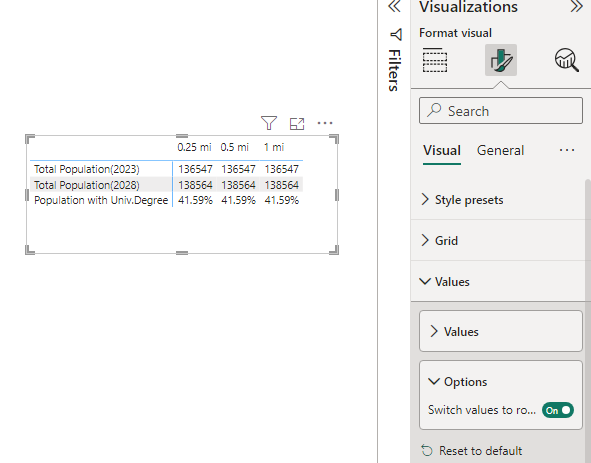Click the Focus mode icon on the visual
Viewport: 591px width, 463px height.
pos(297,124)
